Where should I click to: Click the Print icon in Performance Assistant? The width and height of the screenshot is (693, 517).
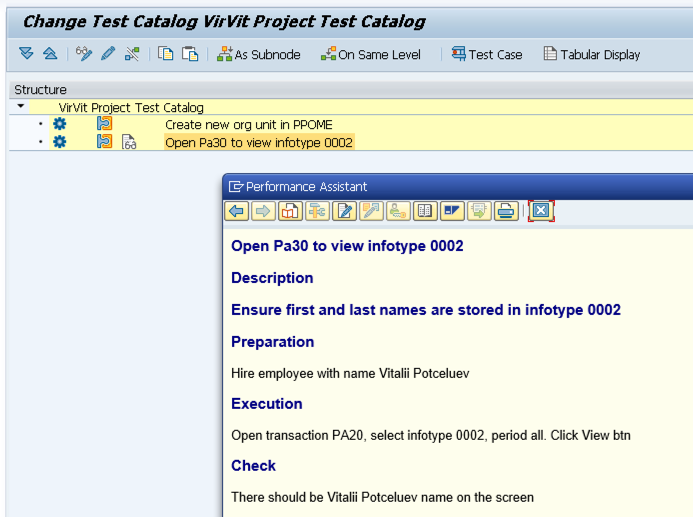pyautogui.click(x=506, y=211)
